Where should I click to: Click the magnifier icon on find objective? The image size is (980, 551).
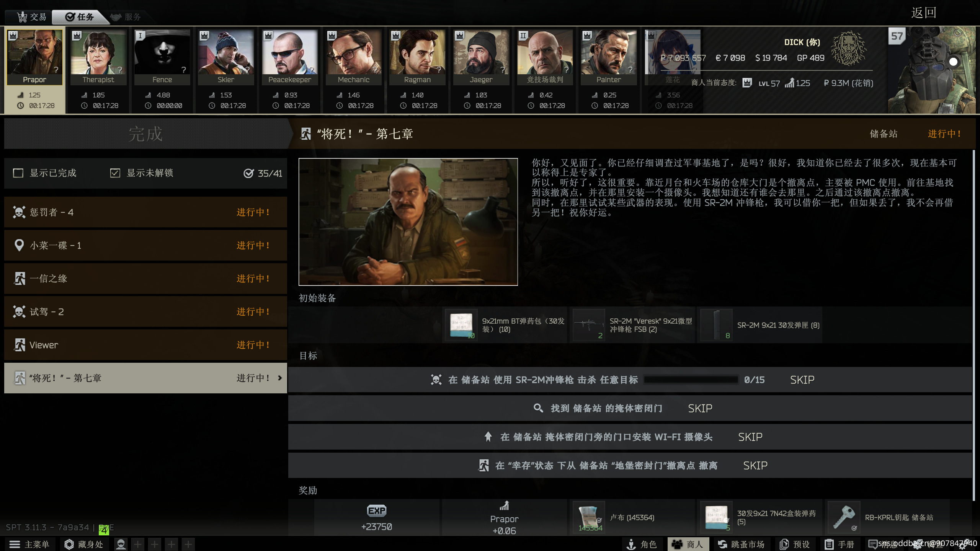pos(538,408)
